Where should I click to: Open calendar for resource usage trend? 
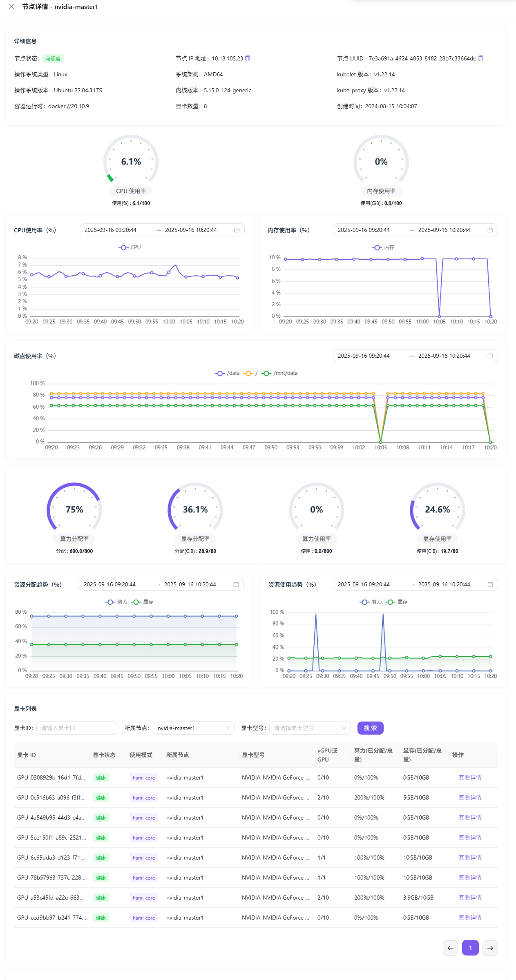click(x=490, y=584)
